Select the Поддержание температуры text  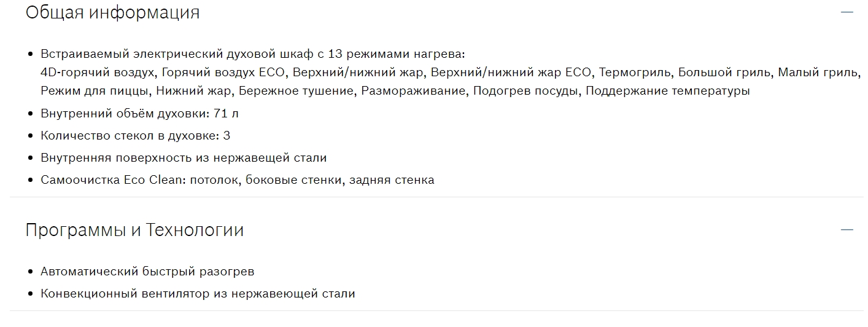tap(667, 91)
